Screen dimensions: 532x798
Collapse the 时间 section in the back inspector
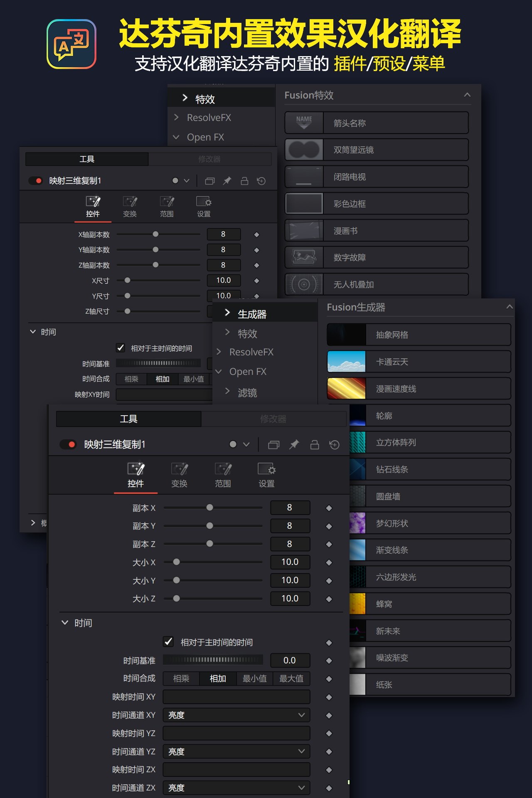(x=33, y=332)
